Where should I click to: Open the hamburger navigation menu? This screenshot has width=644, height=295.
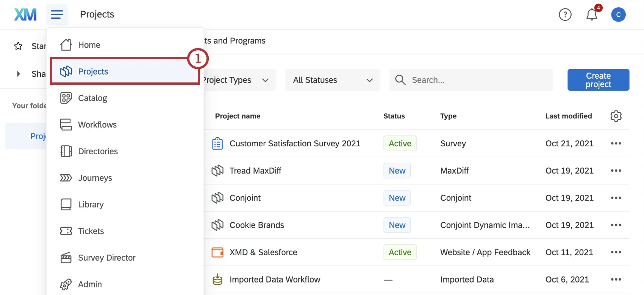click(x=57, y=15)
